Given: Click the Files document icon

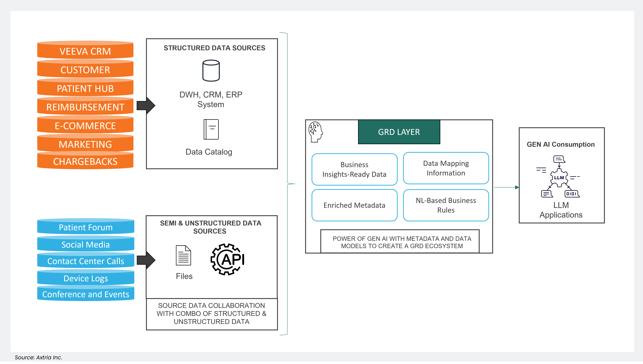Looking at the screenshot, I should coord(183,255).
